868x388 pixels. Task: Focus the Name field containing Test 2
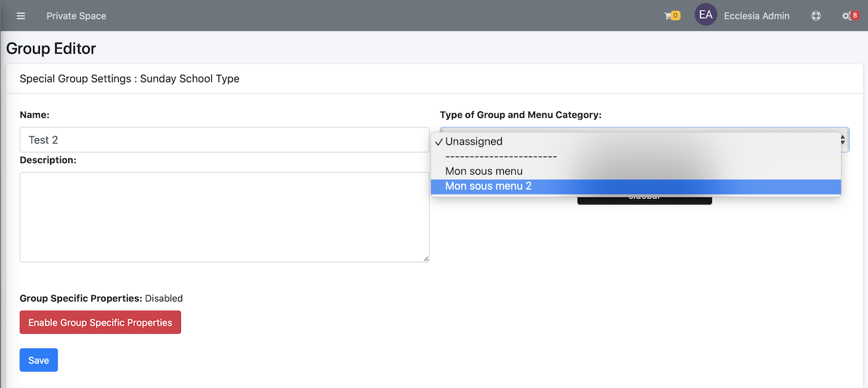pyautogui.click(x=225, y=140)
